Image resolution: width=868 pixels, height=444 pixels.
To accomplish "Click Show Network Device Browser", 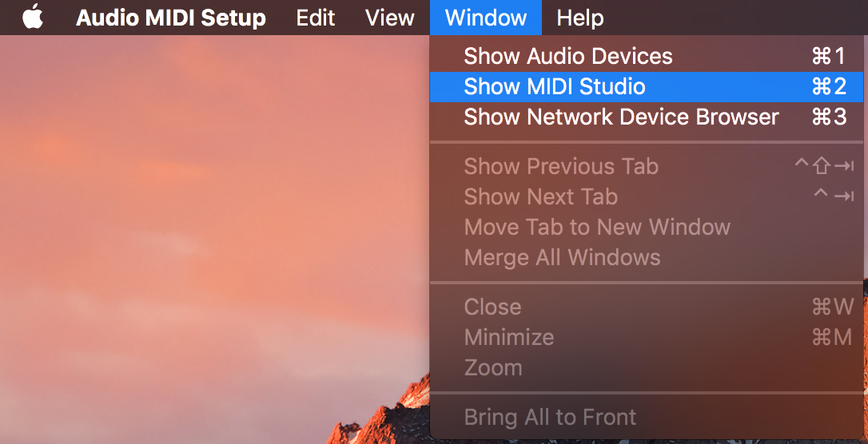I will pyautogui.click(x=620, y=117).
